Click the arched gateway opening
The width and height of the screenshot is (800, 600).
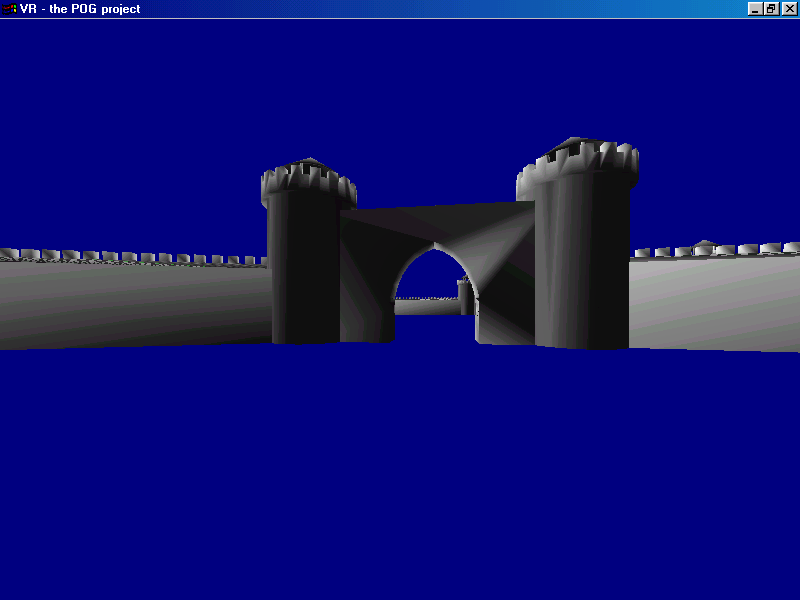coord(435,293)
